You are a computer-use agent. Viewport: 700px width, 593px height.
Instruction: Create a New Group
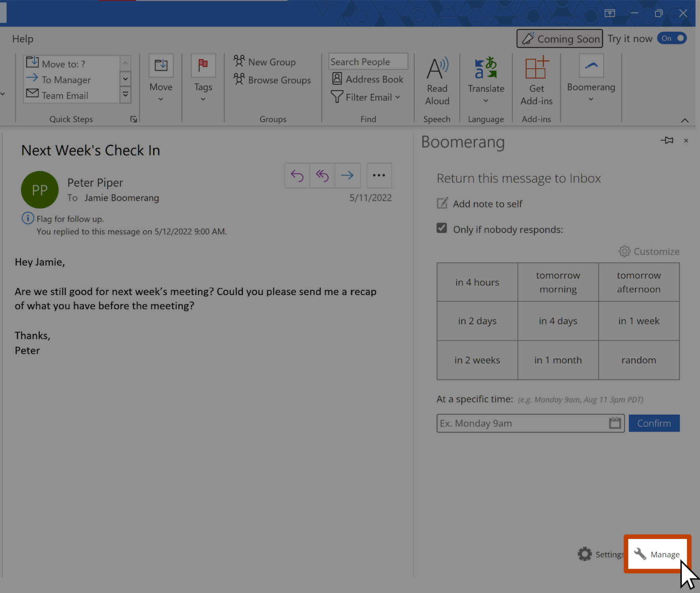pos(265,62)
